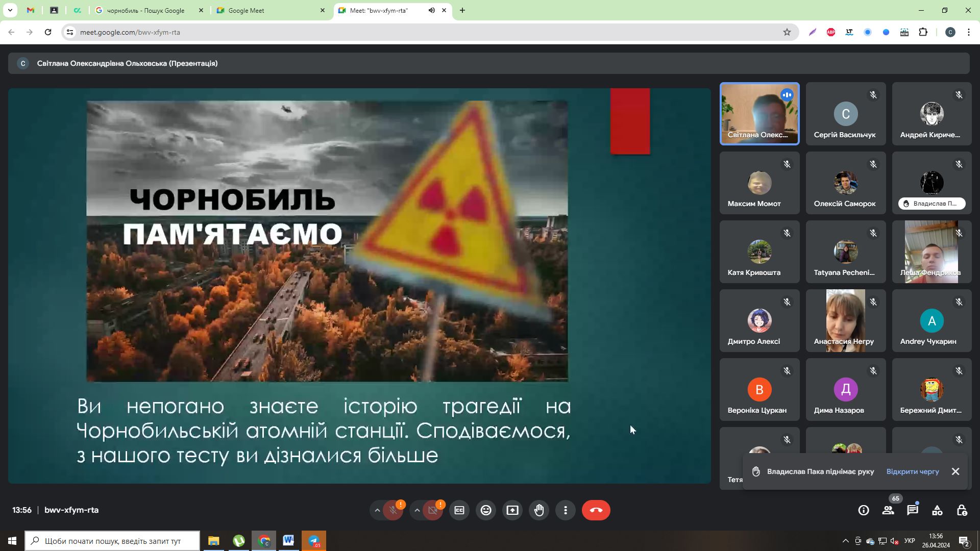Toggle the microphone button in Meet controls
The height and width of the screenshot is (551, 980).
(393, 510)
